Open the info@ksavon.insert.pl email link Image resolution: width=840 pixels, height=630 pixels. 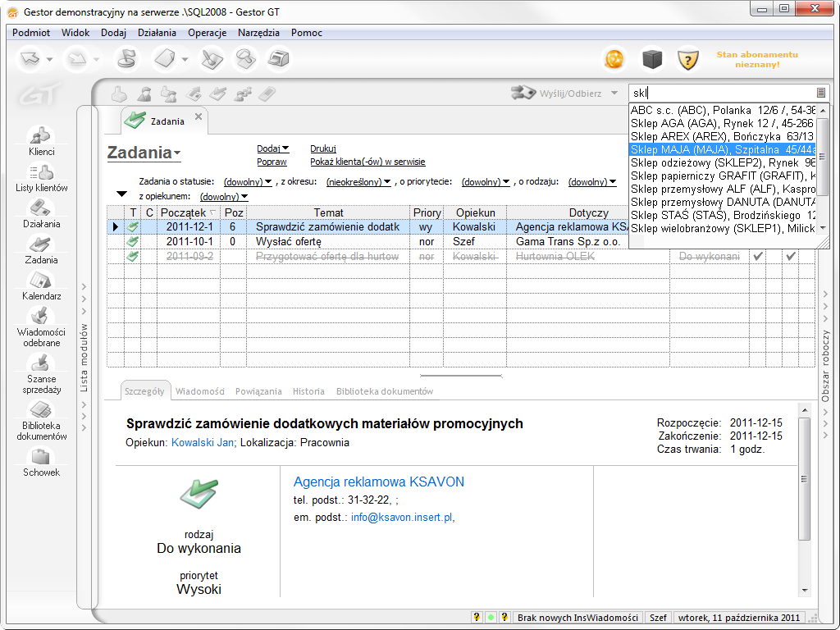[400, 517]
